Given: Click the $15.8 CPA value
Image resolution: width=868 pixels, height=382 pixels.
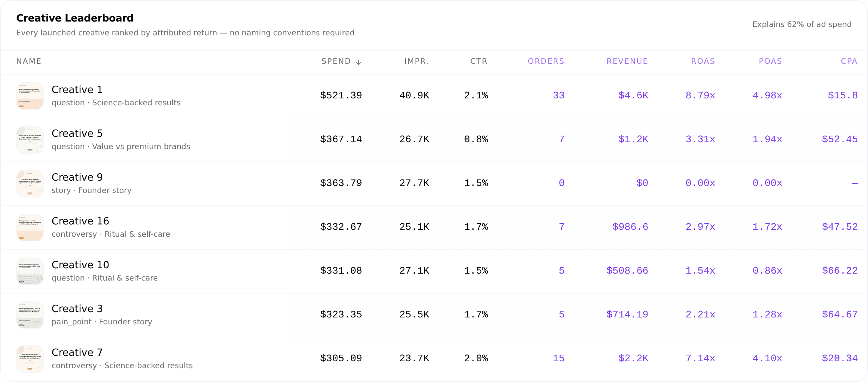Looking at the screenshot, I should (x=843, y=95).
